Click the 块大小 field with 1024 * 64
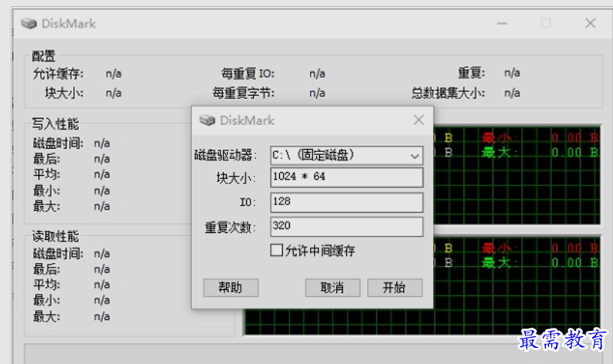The height and width of the screenshot is (364, 613). (346, 177)
